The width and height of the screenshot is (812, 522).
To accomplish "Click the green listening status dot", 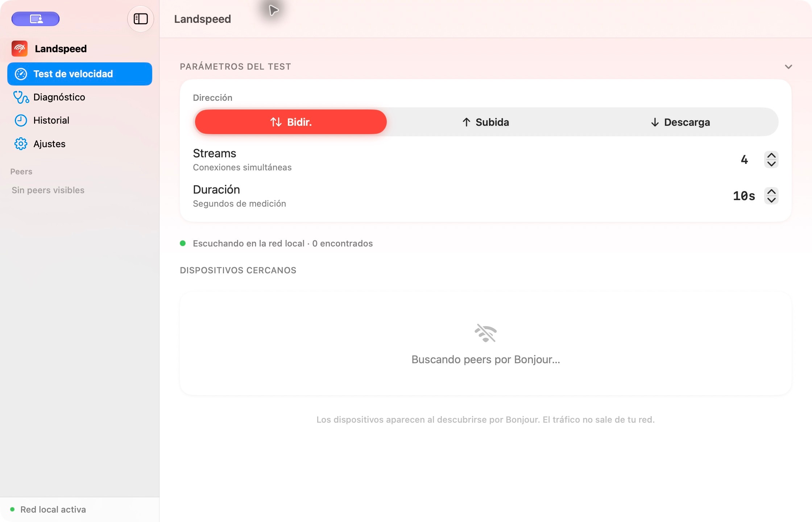I will (183, 243).
